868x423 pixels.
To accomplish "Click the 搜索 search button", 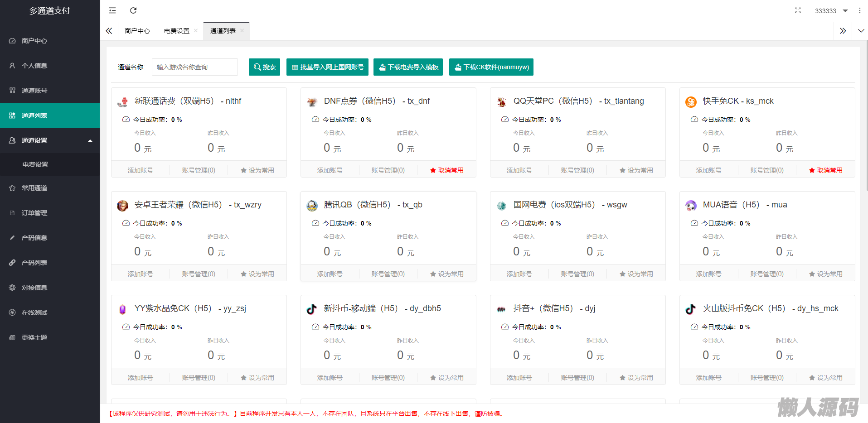I will click(x=264, y=67).
